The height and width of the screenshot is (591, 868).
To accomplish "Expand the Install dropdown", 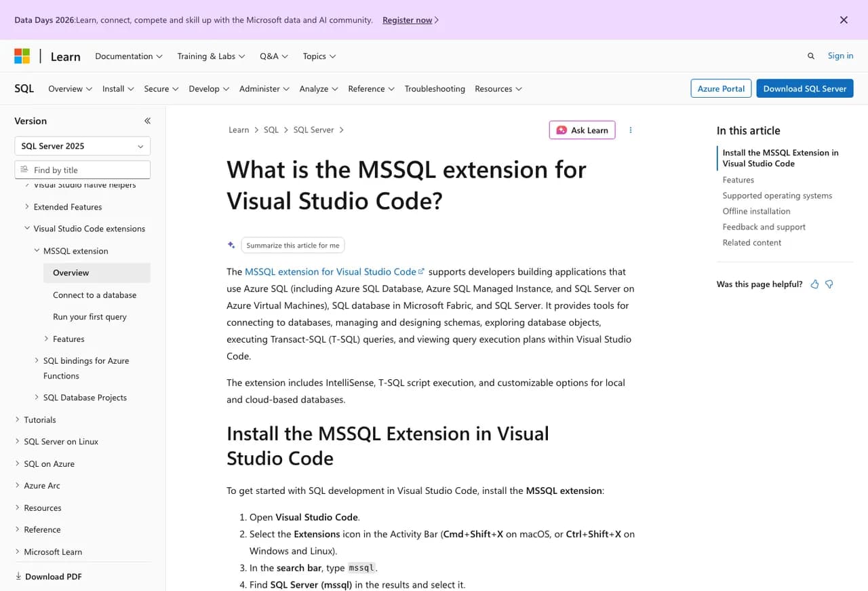I will (x=118, y=89).
